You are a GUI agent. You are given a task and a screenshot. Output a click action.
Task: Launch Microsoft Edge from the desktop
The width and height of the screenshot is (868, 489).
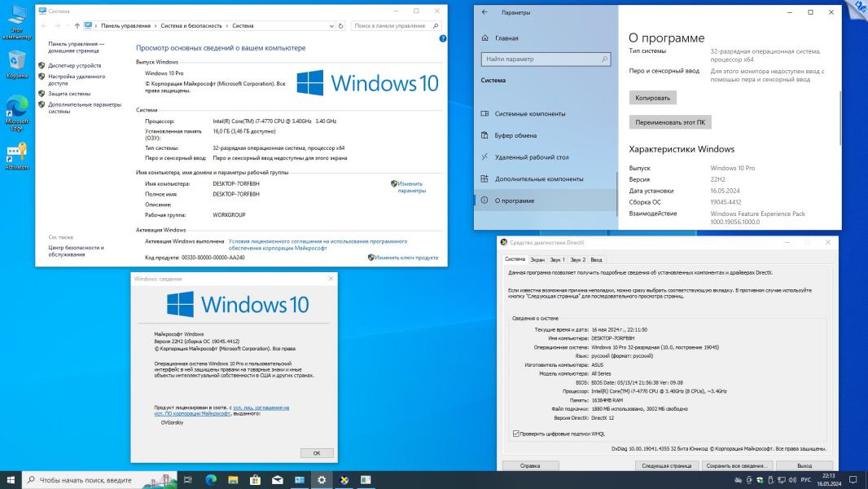pos(16,112)
